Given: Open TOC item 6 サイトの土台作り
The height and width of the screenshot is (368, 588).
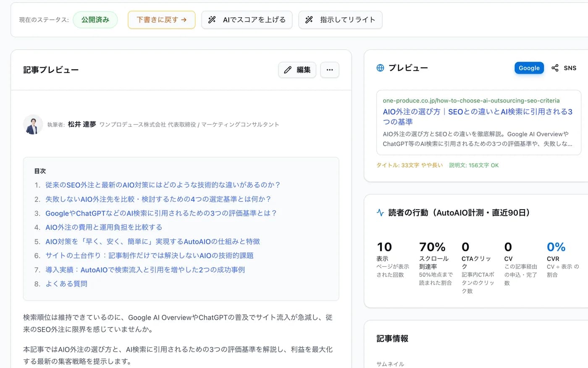Looking at the screenshot, I should [150, 255].
